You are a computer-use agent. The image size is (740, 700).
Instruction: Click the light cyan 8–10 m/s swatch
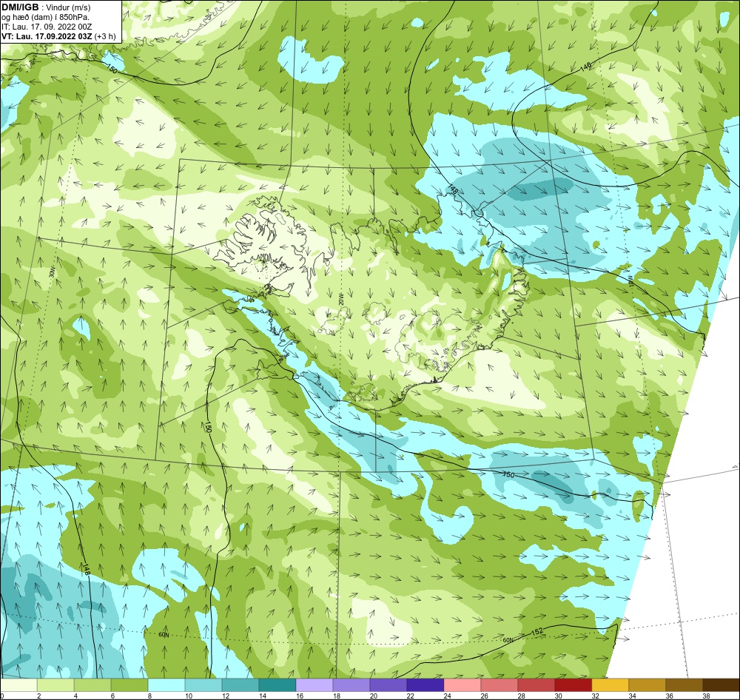tap(166, 685)
